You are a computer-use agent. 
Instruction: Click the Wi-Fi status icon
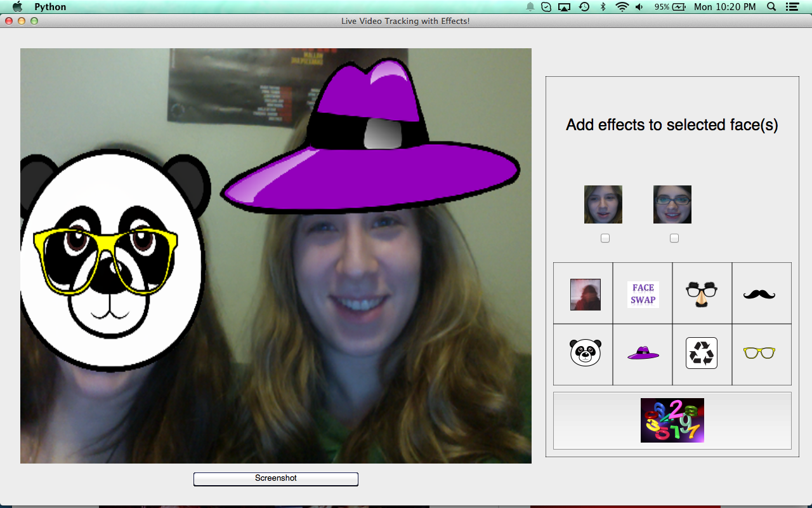(x=622, y=7)
